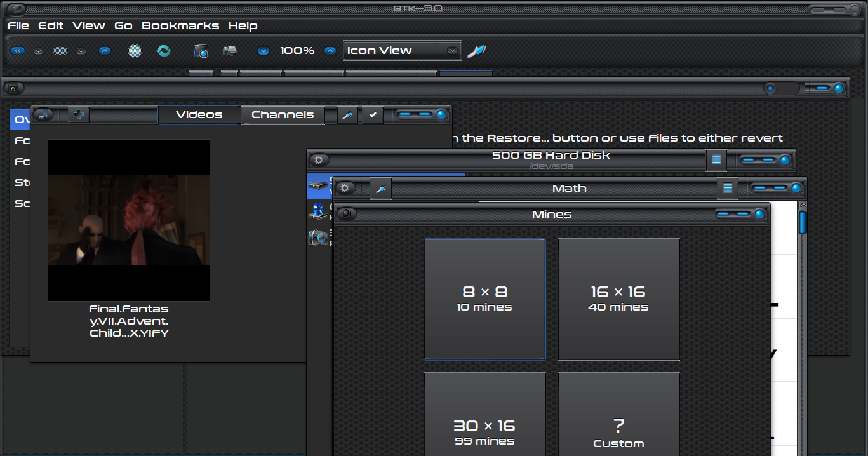Screen dimensions: 868x456
Task: Switch to the Channels tab
Action: pos(283,115)
